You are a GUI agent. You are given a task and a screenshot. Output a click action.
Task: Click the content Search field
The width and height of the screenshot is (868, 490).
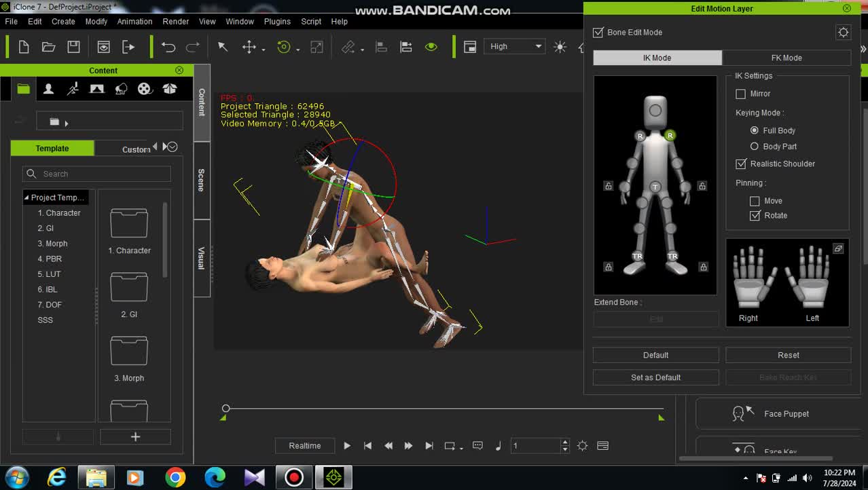[x=96, y=174]
